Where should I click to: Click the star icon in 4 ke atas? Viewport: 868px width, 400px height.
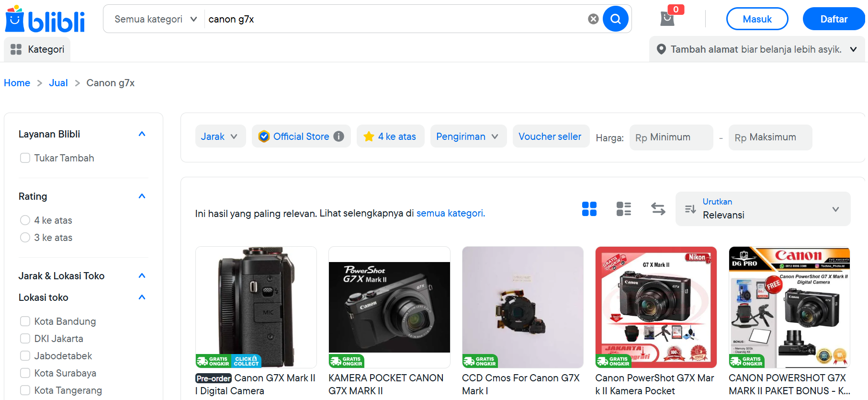point(369,137)
